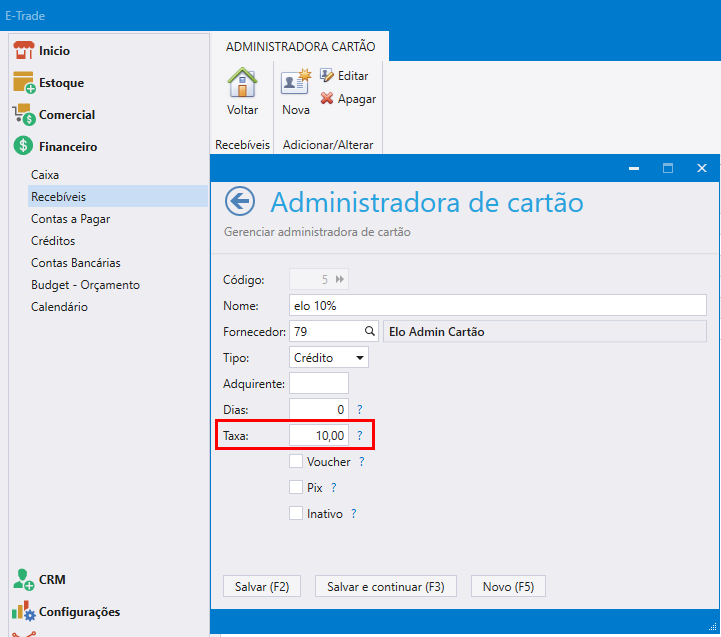
Task: Click the Editar pencil icon
Action: 326,75
